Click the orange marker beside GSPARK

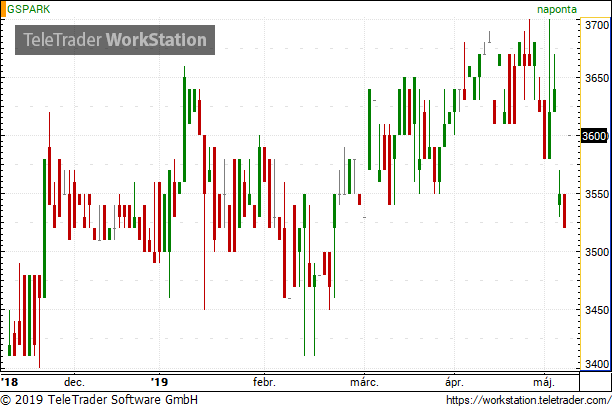coord(3,9)
